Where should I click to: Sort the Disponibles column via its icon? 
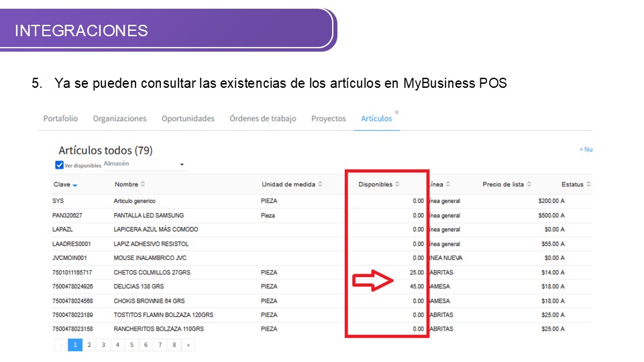[x=397, y=184]
